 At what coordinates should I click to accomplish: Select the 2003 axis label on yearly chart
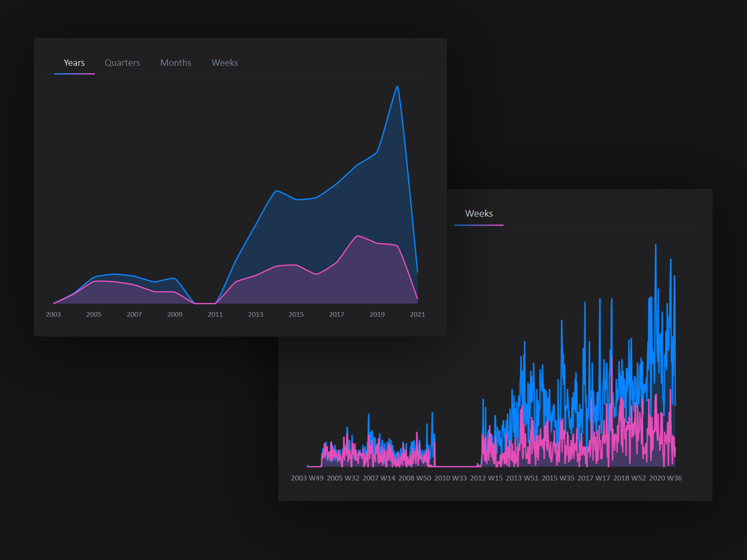(53, 314)
